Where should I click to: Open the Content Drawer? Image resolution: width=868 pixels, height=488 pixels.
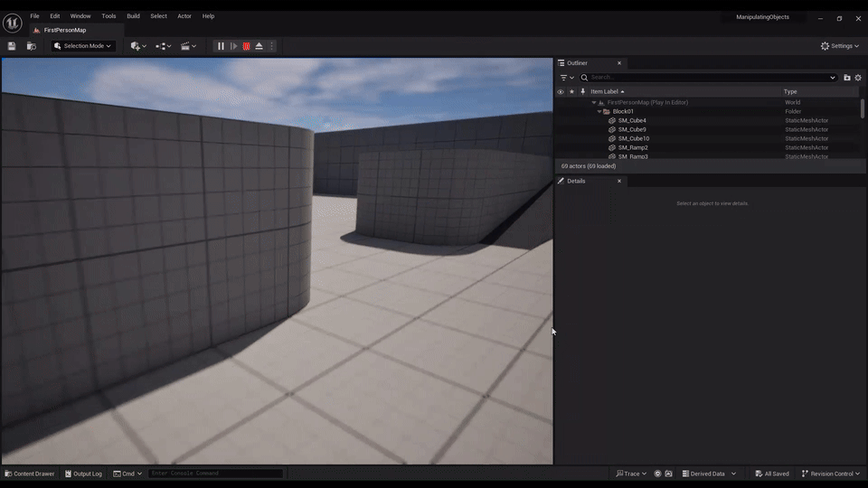30,474
